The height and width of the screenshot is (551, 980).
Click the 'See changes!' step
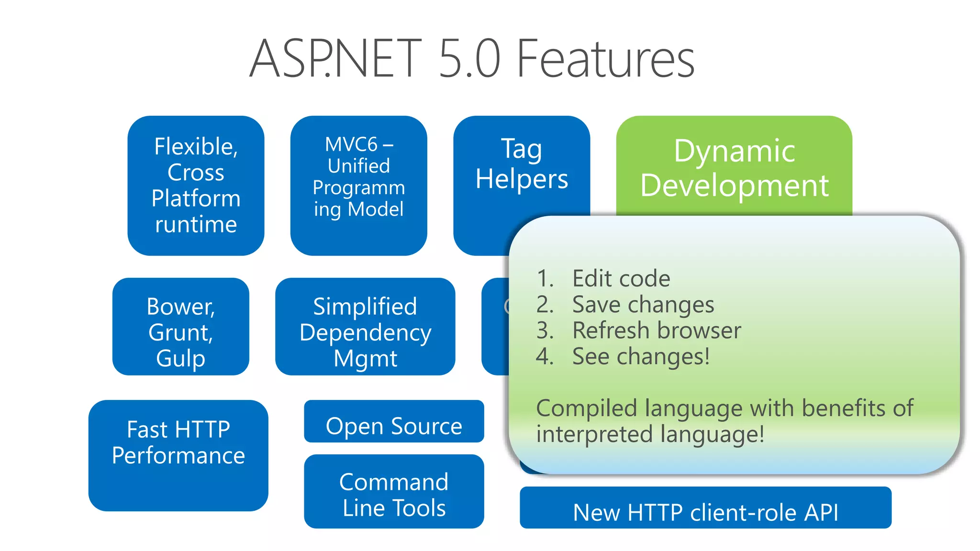click(641, 356)
